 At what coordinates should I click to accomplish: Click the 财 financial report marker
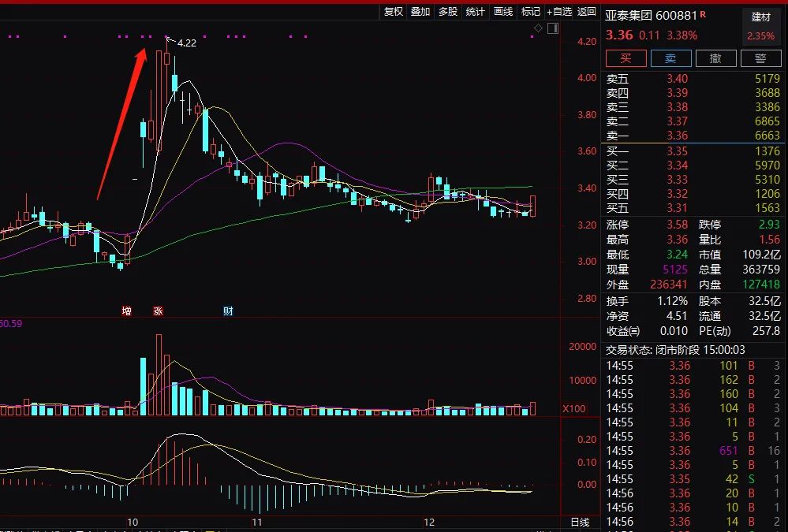[x=228, y=311]
